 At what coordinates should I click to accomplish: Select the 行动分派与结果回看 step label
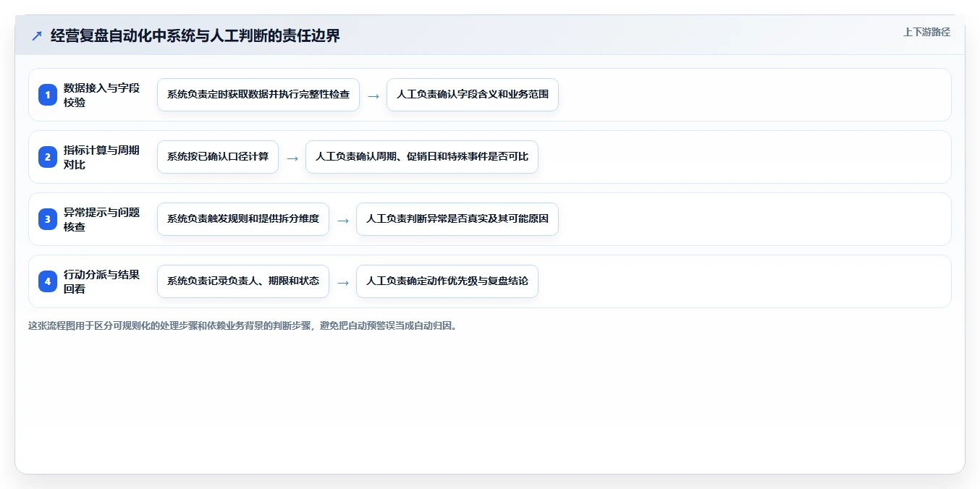(102, 281)
